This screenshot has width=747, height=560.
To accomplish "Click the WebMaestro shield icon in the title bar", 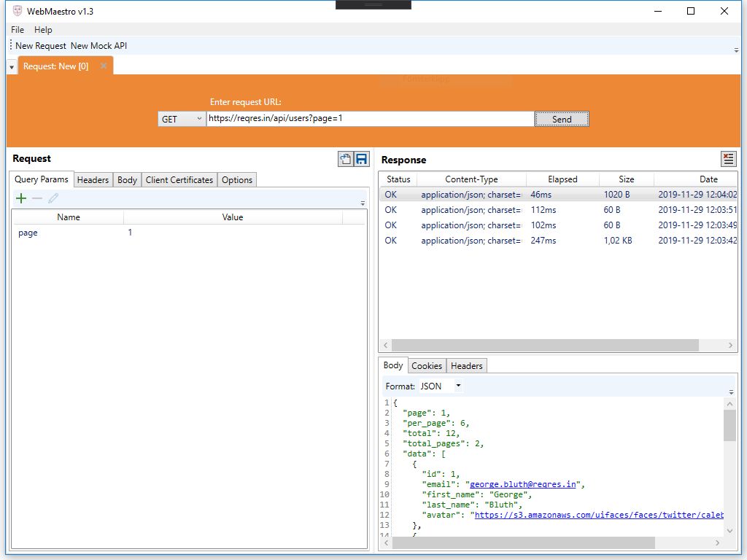I will pyautogui.click(x=17, y=11).
